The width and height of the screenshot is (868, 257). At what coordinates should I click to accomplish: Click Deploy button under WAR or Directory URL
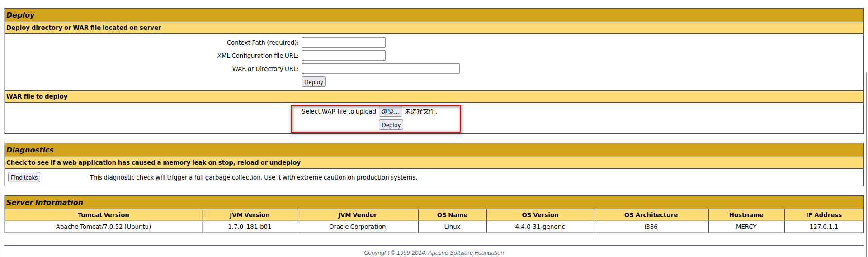[x=314, y=82]
